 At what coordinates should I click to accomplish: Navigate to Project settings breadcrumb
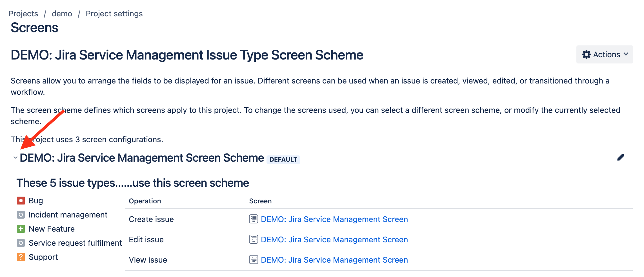coord(114,14)
